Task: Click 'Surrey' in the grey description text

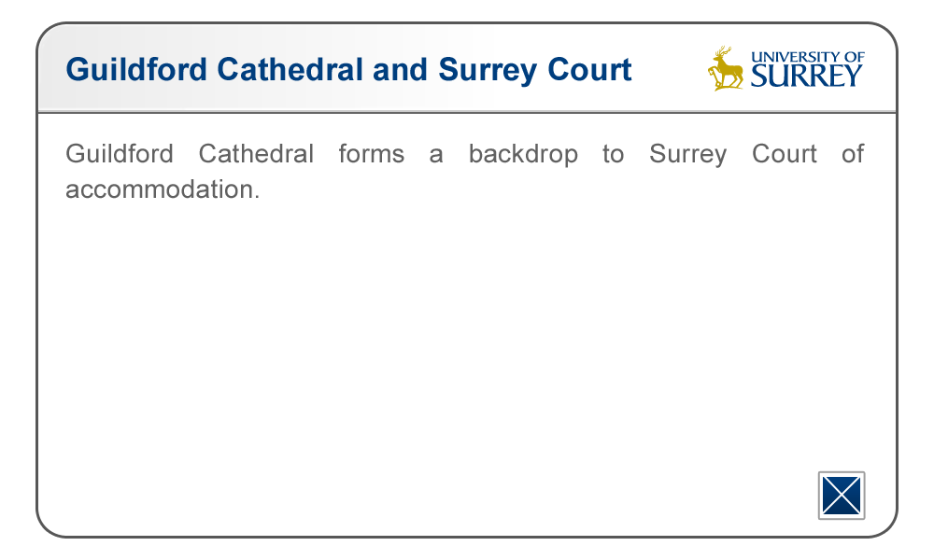Action: coord(688,155)
